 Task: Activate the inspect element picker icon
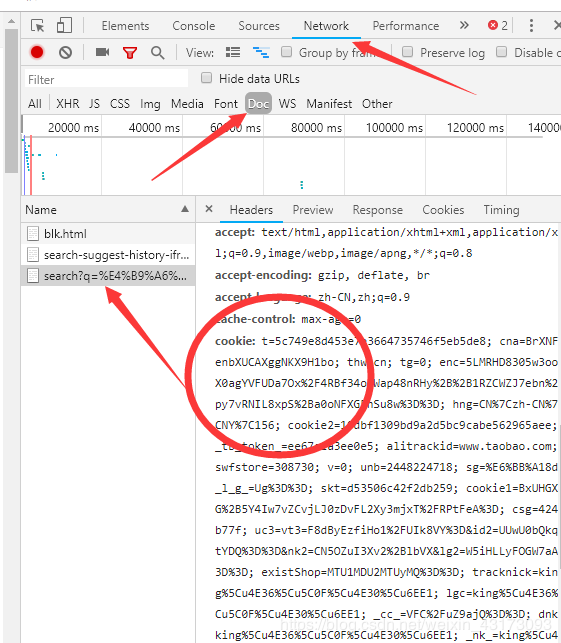click(38, 25)
